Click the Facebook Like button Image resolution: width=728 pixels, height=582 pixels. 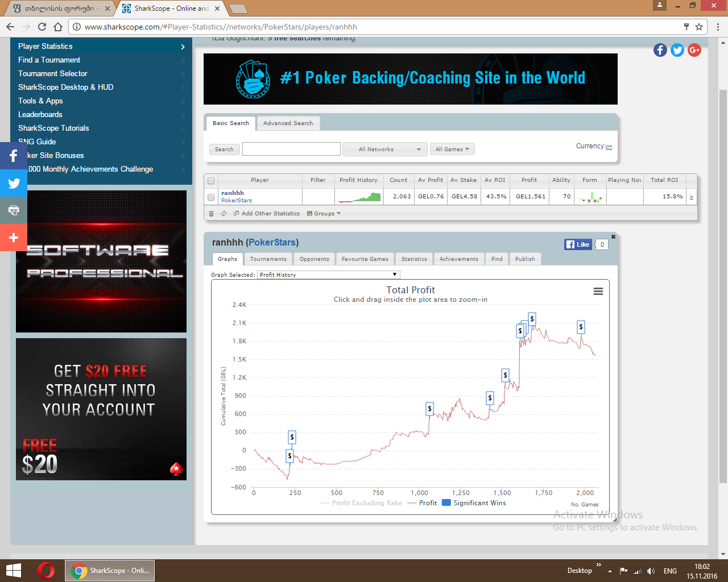(578, 244)
